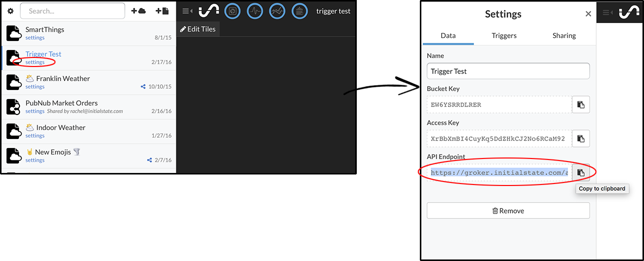
Task: Collapse the bucket shelf using hamburger arrow
Action: point(188,11)
